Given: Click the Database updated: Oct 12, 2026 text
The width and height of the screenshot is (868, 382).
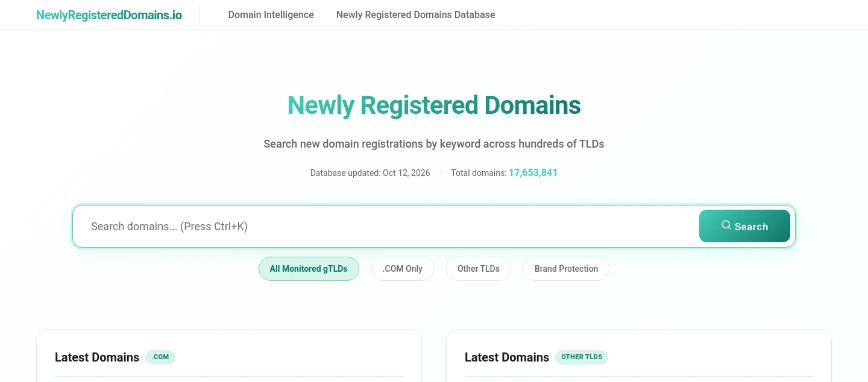Looking at the screenshot, I should pyautogui.click(x=370, y=173).
